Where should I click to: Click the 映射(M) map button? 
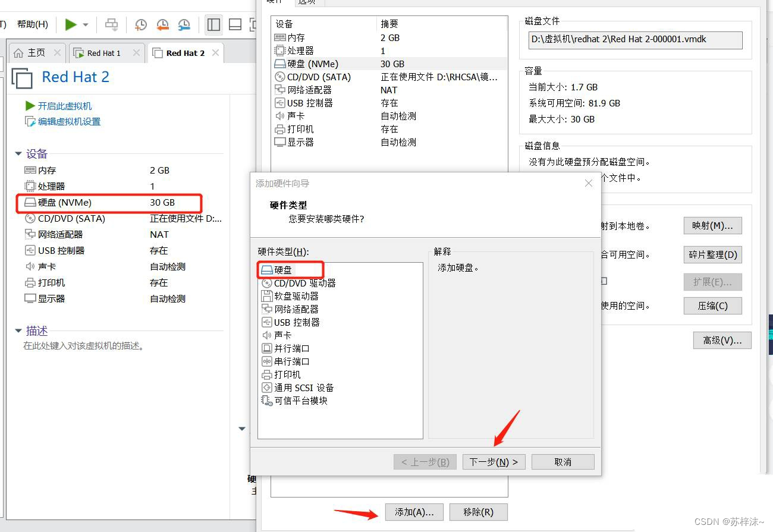point(712,225)
